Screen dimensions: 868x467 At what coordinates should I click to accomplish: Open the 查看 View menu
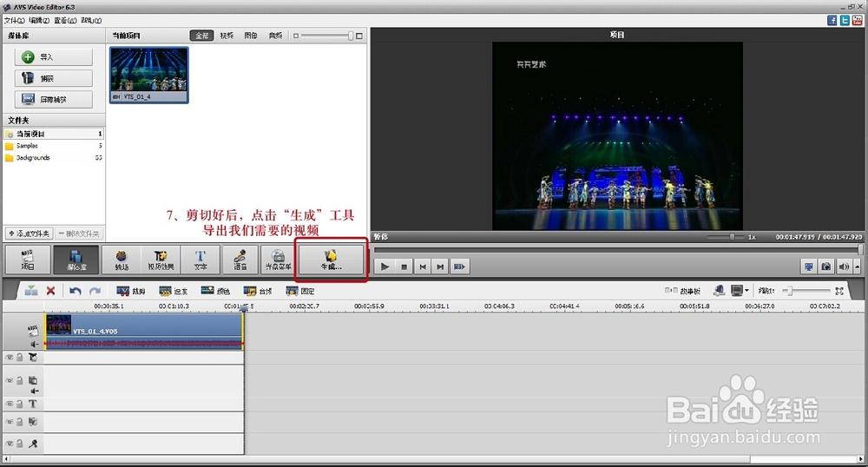click(65, 21)
